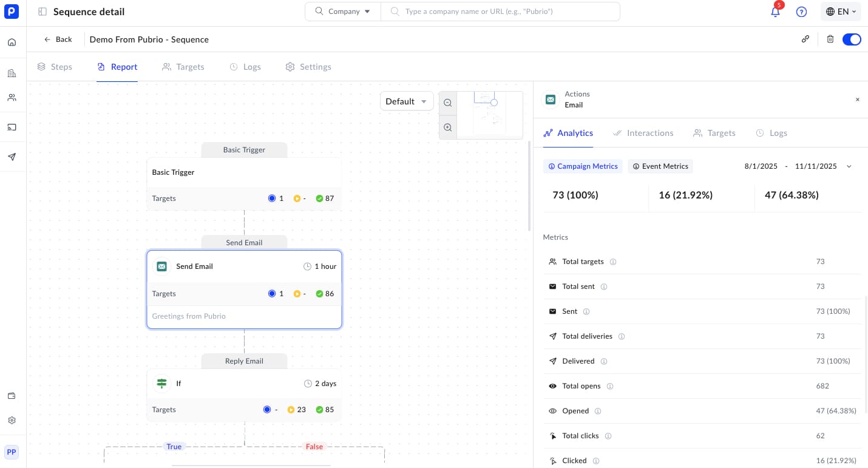Viewport: 868px width, 468px height.
Task: Open the Interactions tab in panel
Action: point(643,133)
